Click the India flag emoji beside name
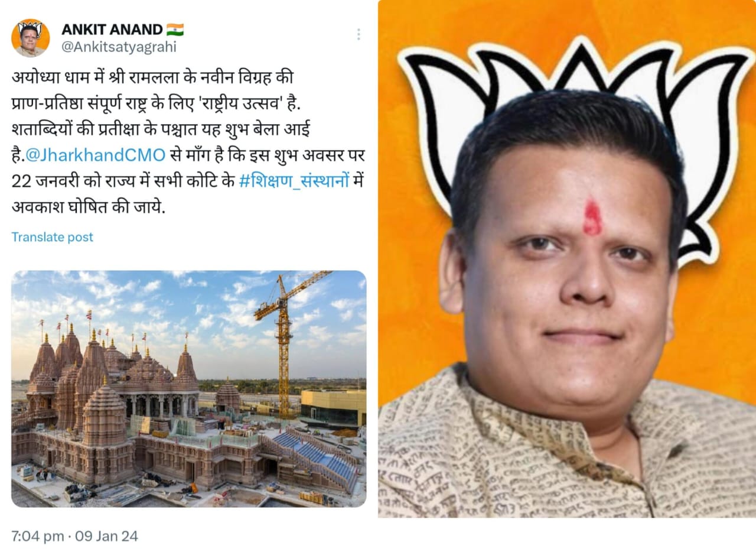Screen dimensions: 756x555 pos(175,30)
